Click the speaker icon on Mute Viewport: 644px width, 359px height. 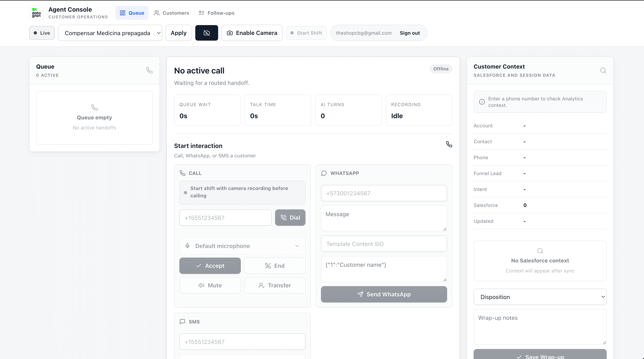(201, 285)
